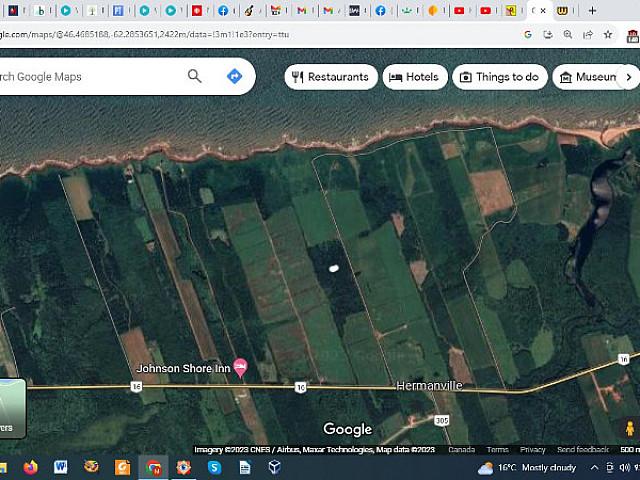640x480 pixels.
Task: Open VirtualBox cube icon on the taskbar
Action: [275, 467]
